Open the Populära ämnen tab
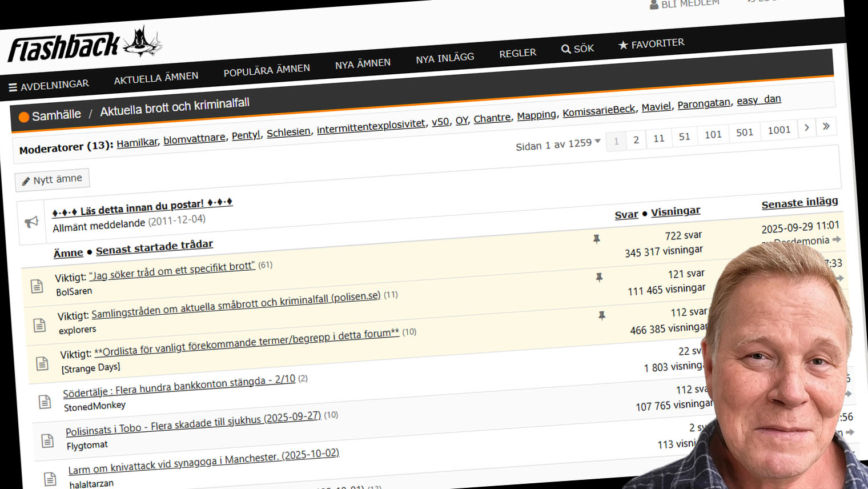The height and width of the screenshot is (489, 868). 266,70
